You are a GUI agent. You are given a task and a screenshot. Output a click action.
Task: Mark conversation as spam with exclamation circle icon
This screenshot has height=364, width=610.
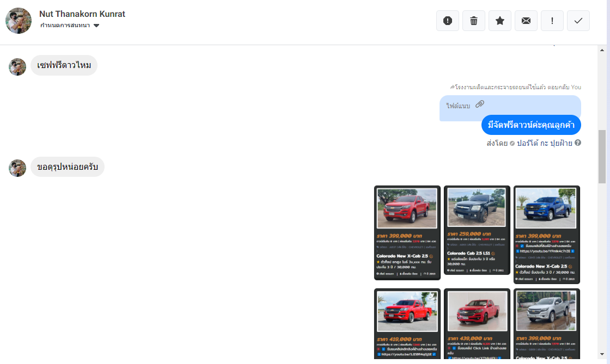click(x=447, y=21)
